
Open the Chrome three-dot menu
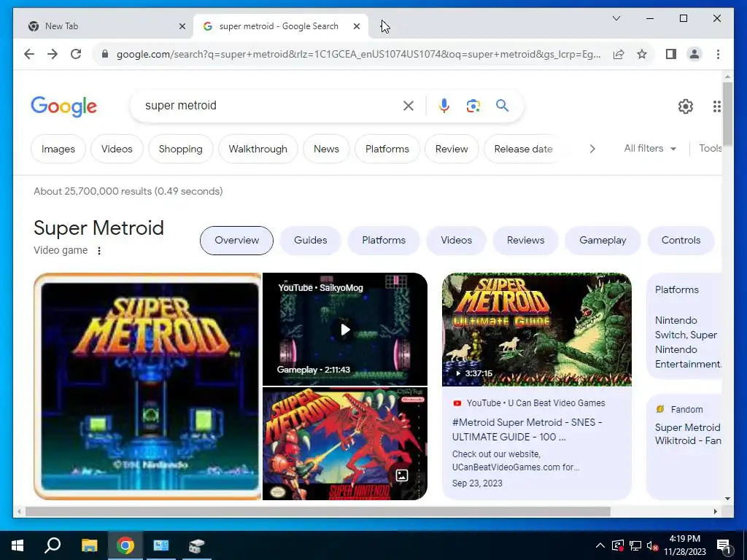718,54
